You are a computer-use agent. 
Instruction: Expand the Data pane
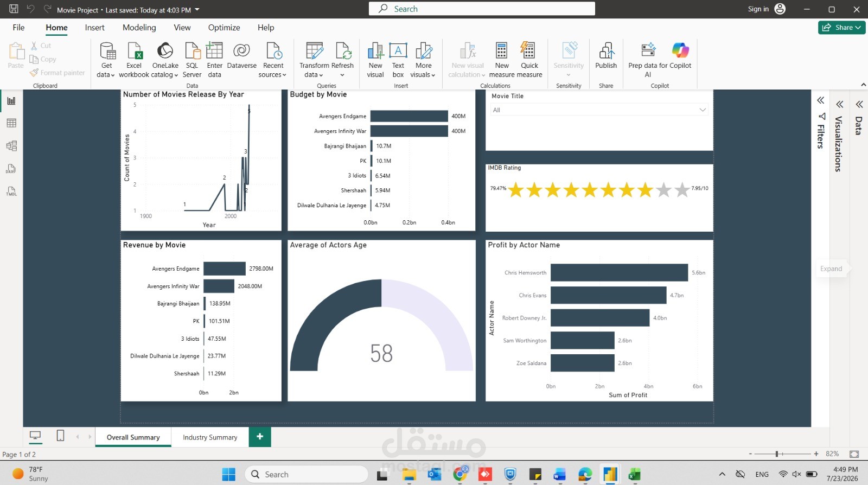pos(859,104)
